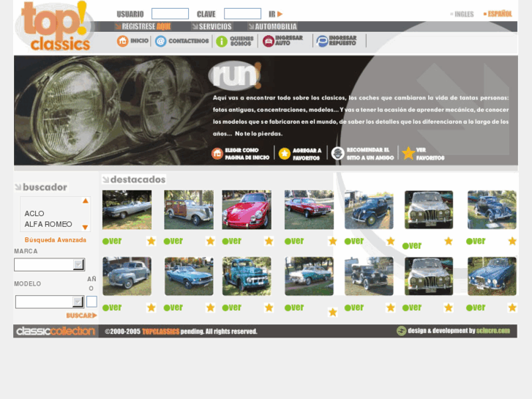This screenshot has height=399, width=532.
Task: Click the scincro logo icon in the footer
Action: (x=401, y=331)
